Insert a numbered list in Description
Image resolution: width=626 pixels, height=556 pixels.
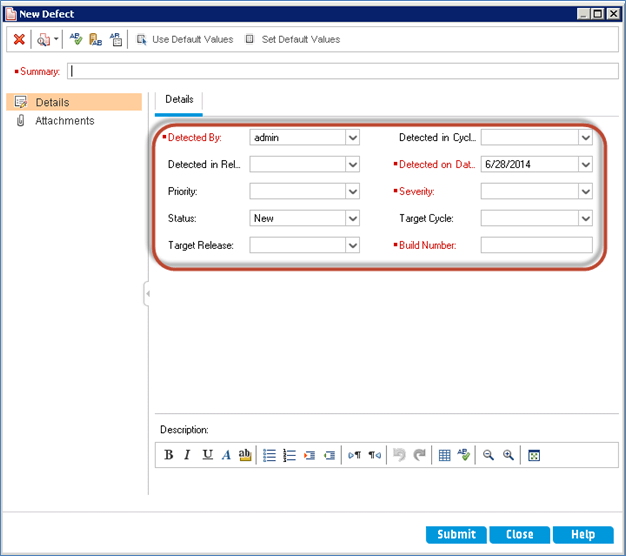click(x=289, y=455)
